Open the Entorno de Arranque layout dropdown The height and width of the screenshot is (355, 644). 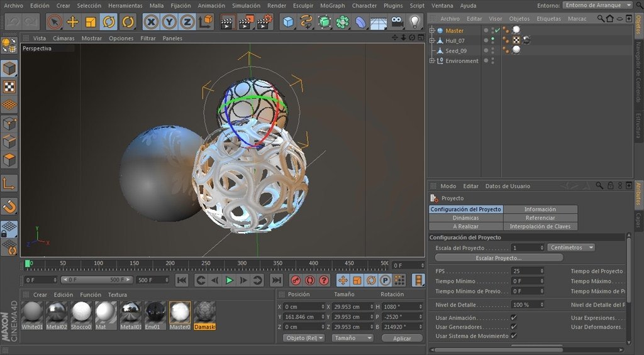tap(597, 5)
